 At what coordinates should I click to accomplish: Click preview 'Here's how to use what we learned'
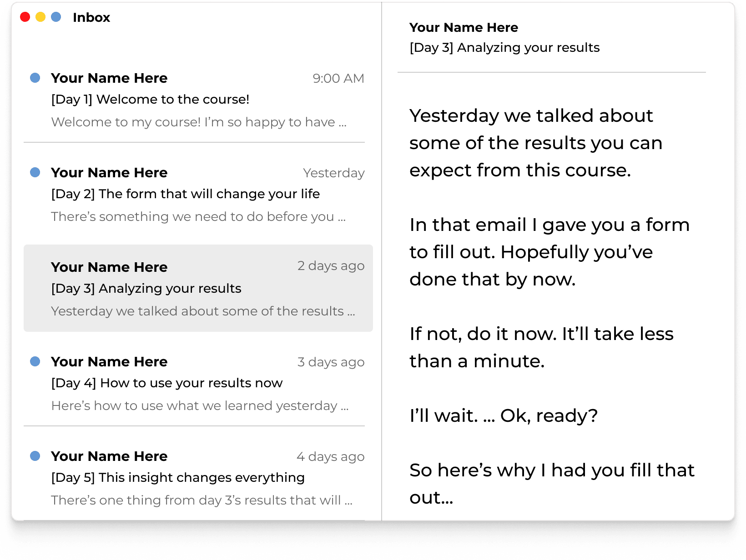pyautogui.click(x=200, y=405)
